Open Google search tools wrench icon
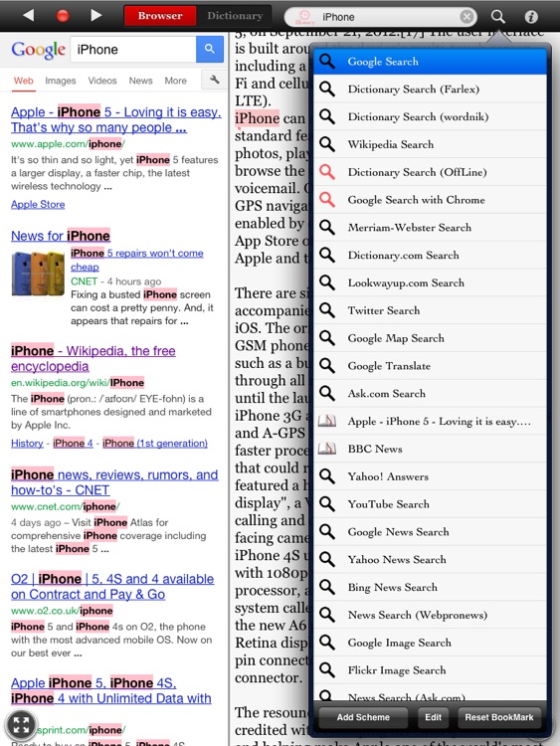The width and height of the screenshot is (560, 746). pyautogui.click(x=215, y=80)
